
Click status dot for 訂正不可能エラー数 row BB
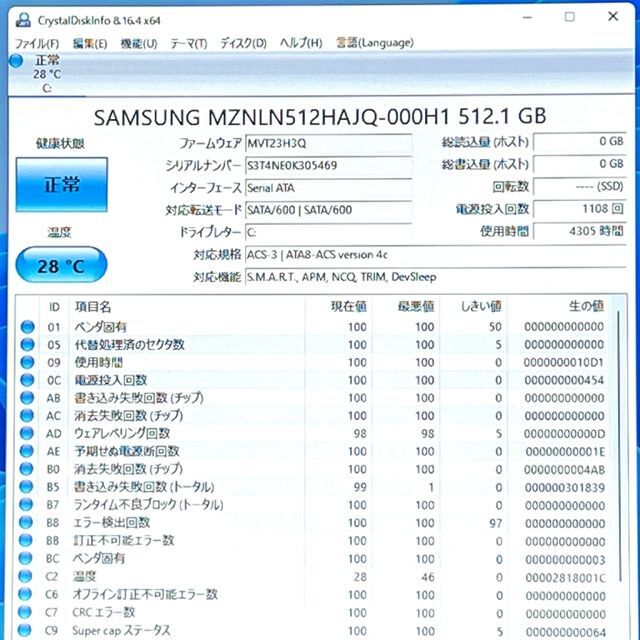tap(26, 540)
